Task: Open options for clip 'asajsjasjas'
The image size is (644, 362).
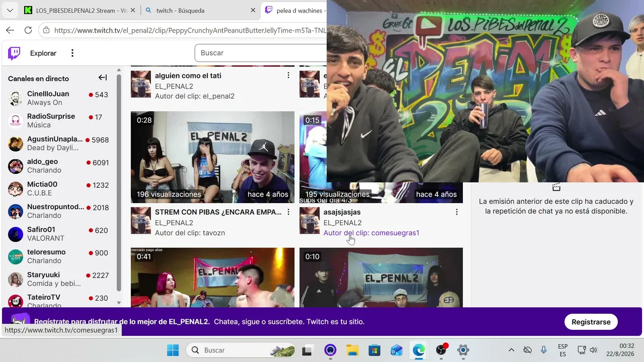Action: 457,212
